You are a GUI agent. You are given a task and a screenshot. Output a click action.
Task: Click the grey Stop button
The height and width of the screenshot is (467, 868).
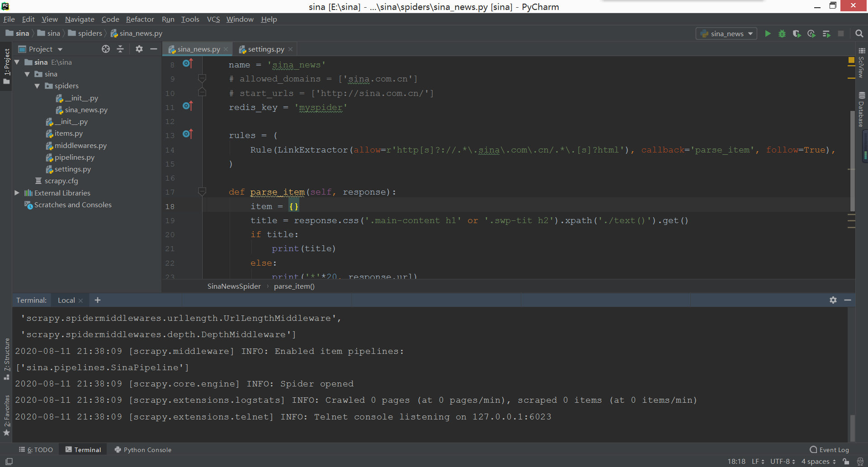[x=841, y=33]
